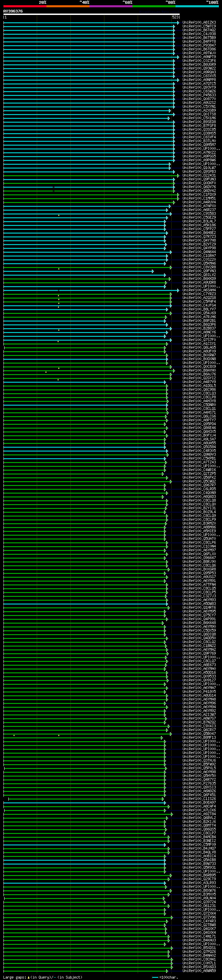The width and height of the screenshot is (222, 980).
Task: Click the short alignment bar for UniRef100_Q9FVN3
Action: (78, 271)
